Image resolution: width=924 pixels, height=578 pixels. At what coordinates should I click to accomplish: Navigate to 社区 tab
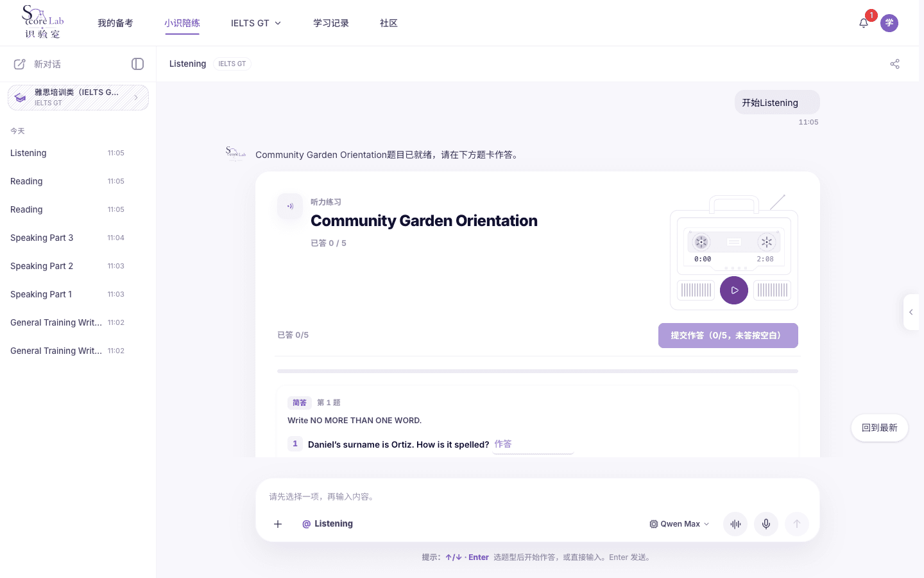389,23
